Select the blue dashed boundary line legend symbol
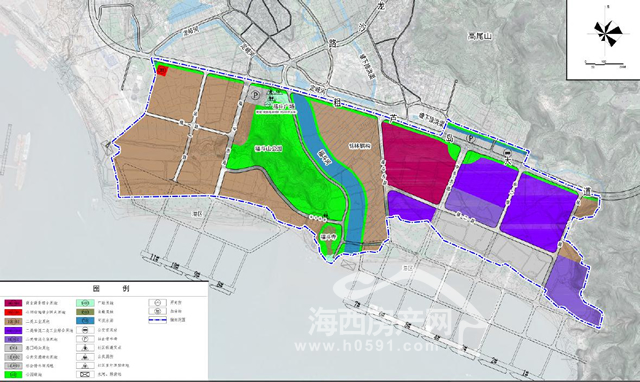The width and height of the screenshot is (640, 382). pyautogui.click(x=158, y=320)
